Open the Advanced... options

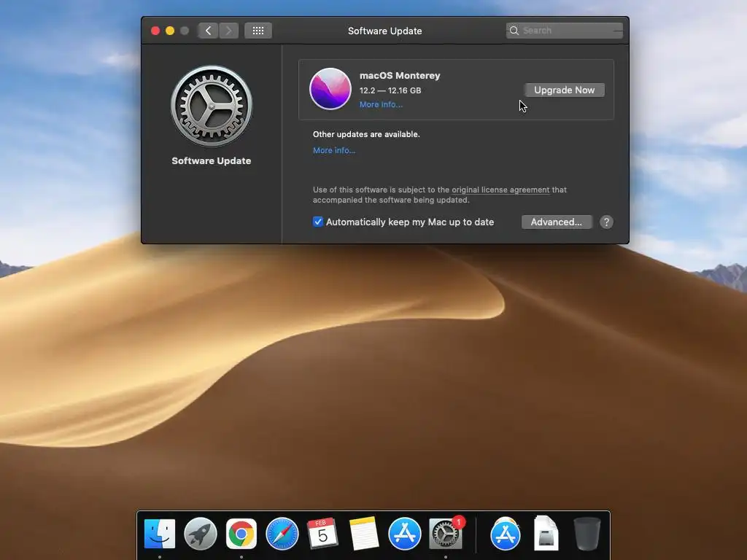tap(557, 222)
